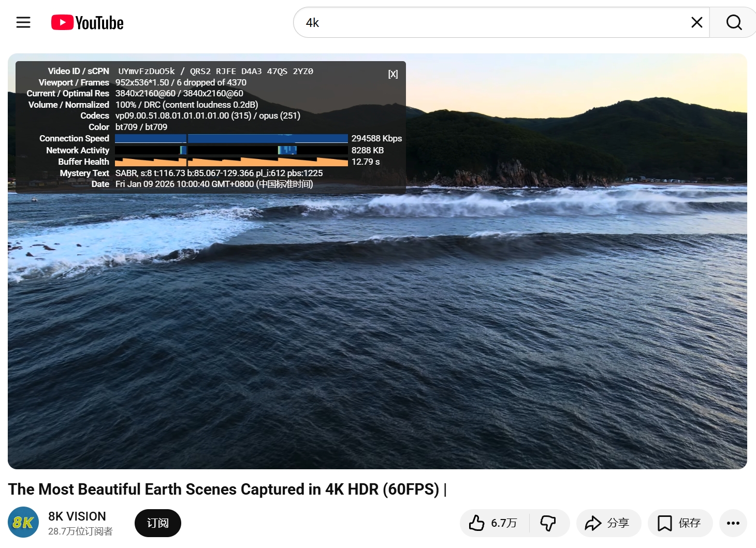Like the video with 6.7万 likes
Image resolution: width=756 pixels, height=548 pixels.
pos(493,523)
